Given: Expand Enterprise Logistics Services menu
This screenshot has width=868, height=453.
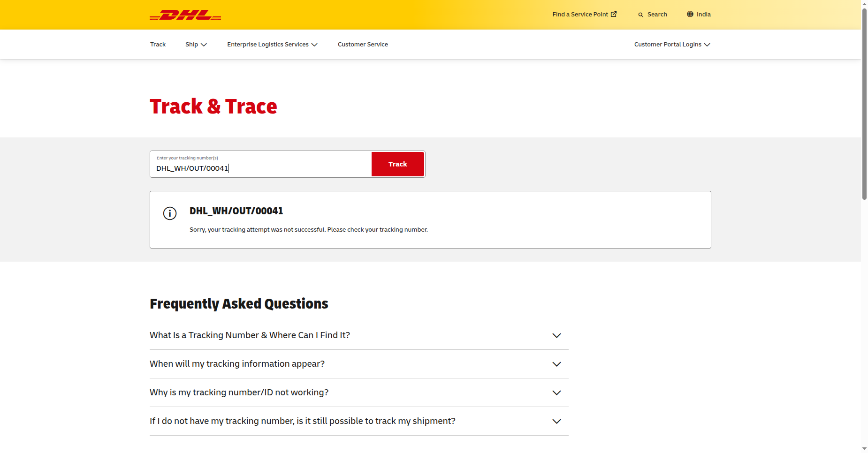Looking at the screenshot, I should click(x=273, y=45).
